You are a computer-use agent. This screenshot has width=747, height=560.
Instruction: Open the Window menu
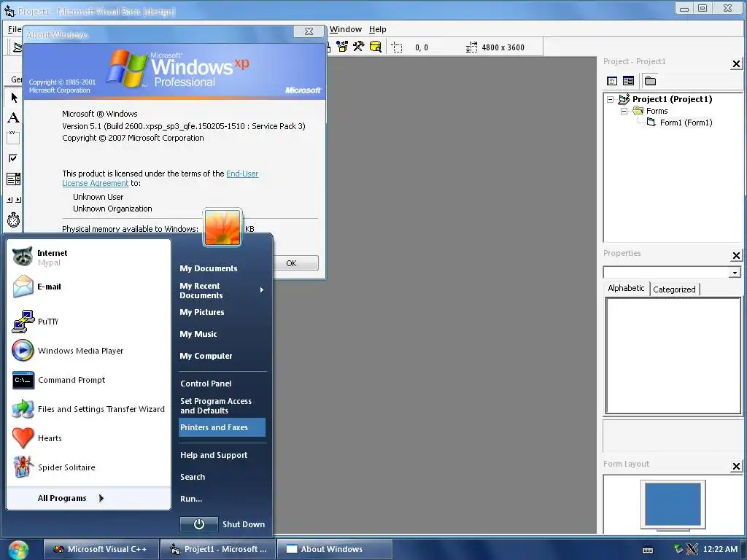tap(345, 29)
